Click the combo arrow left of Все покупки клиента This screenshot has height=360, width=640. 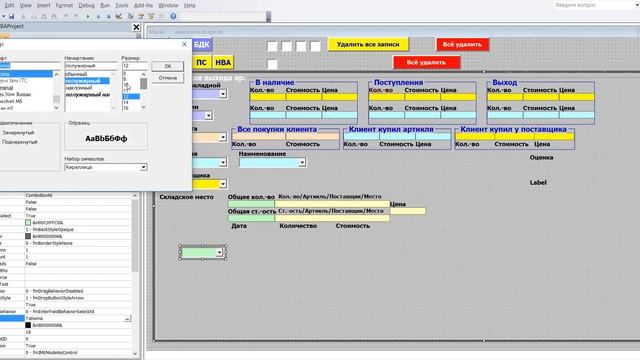click(223, 138)
